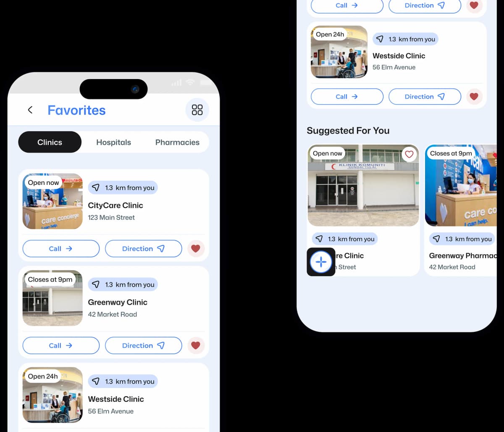The image size is (504, 432).
Task: Open Direction for Greenway Clinic
Action: [x=143, y=345]
